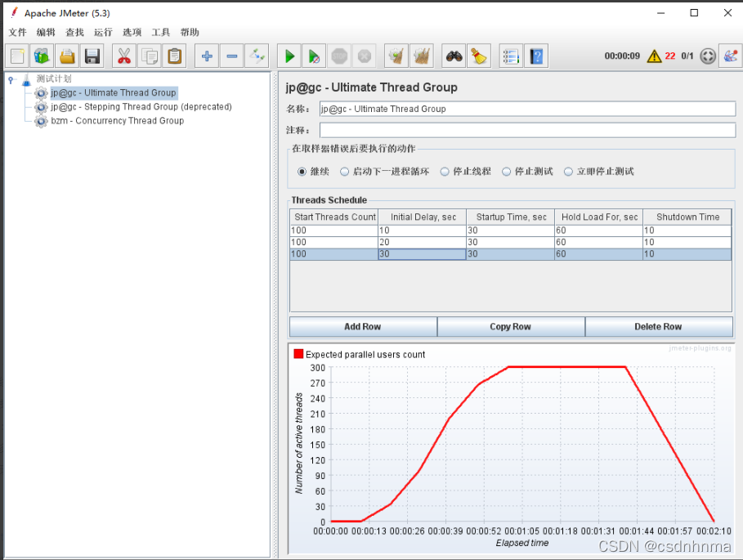
Task: Open help with the question mark icon
Action: tap(536, 56)
